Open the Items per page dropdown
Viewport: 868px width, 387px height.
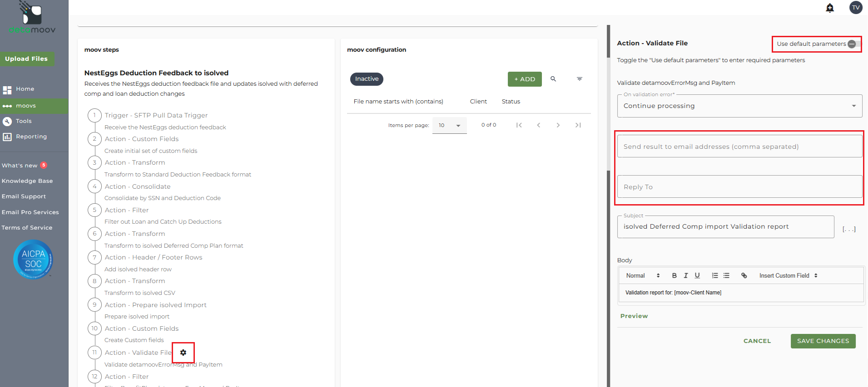(x=449, y=125)
